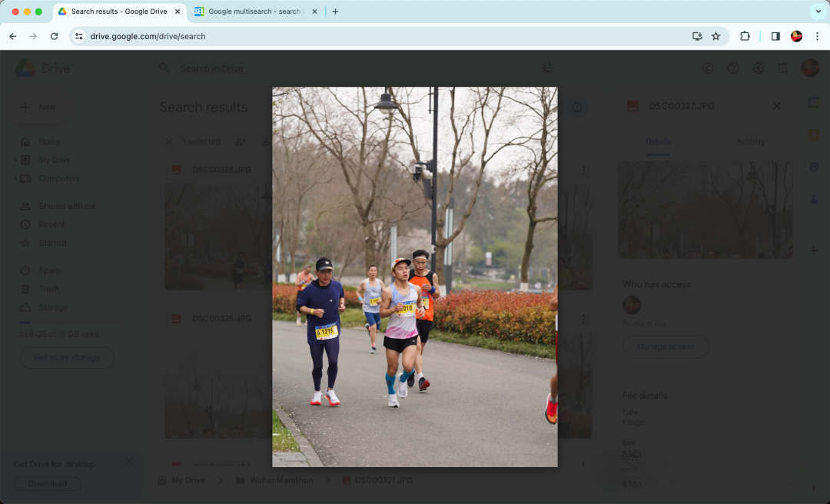Click Get more storage

67,357
